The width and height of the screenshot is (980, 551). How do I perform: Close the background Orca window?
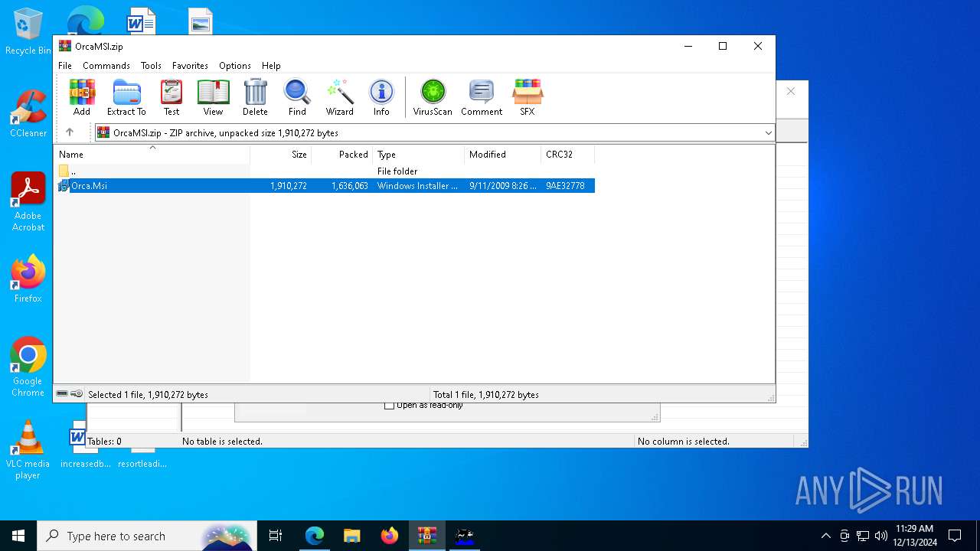pos(791,91)
